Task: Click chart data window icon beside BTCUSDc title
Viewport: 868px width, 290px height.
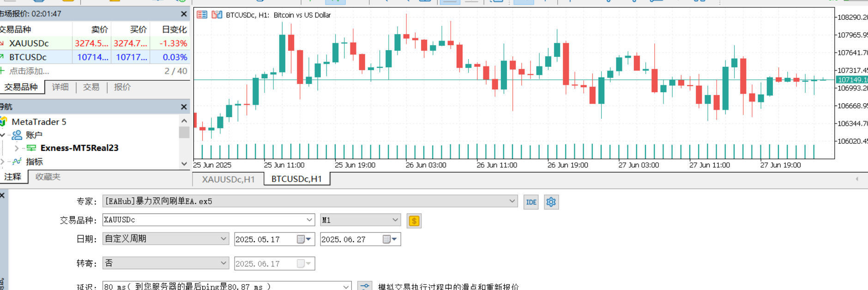Action: click(202, 15)
